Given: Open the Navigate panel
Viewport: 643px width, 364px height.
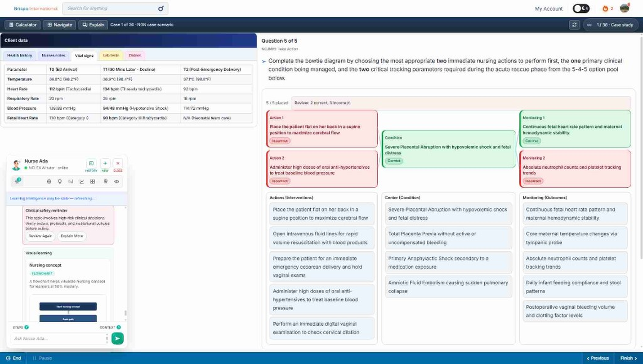Looking at the screenshot, I should 60,25.
